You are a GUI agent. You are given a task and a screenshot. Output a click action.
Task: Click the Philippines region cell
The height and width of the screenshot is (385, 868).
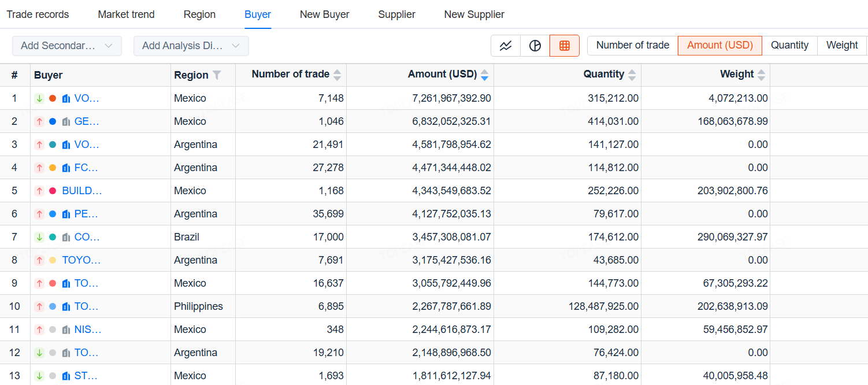pos(198,306)
